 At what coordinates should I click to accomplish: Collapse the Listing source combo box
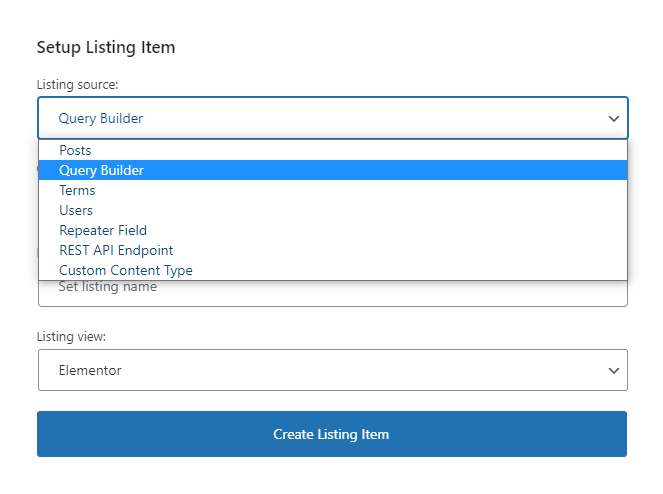[332, 118]
